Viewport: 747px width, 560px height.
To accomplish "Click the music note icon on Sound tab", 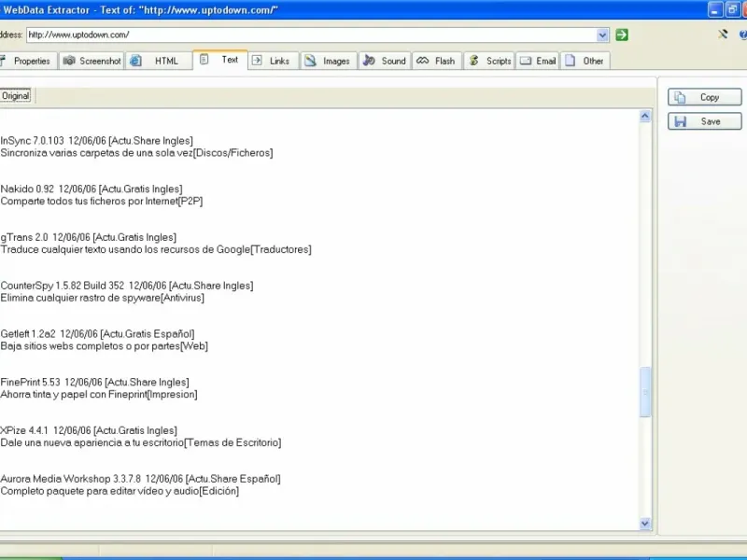I will tap(369, 60).
